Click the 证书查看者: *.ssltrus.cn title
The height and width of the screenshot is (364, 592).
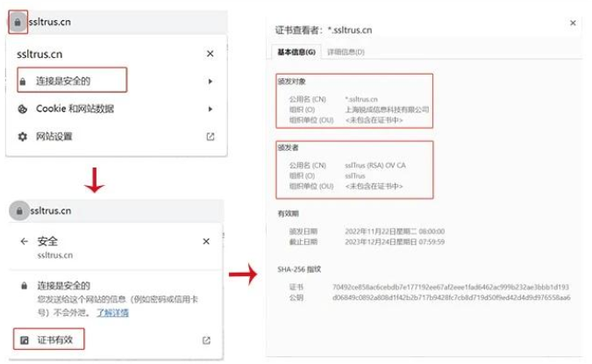point(324,30)
